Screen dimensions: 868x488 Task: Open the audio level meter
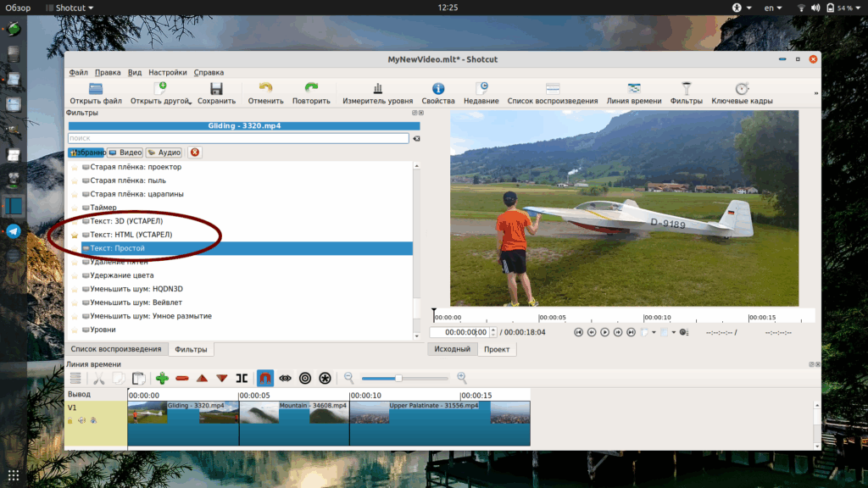377,93
